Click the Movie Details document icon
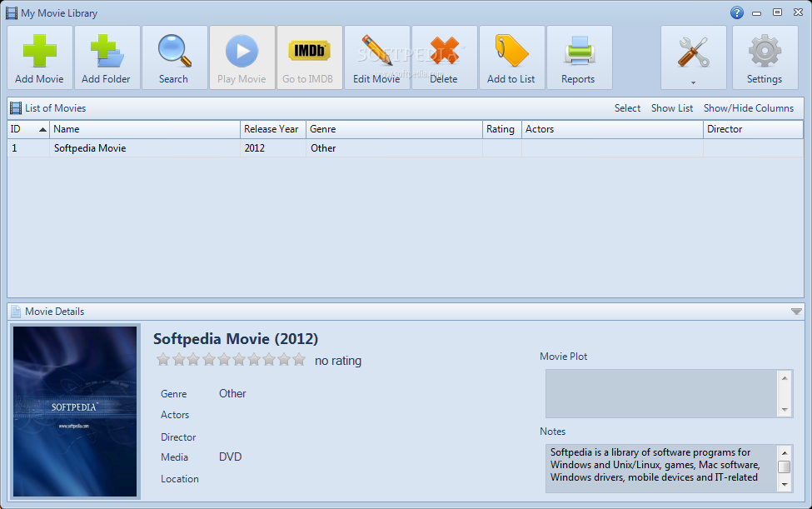This screenshot has width=812, height=509. point(16,312)
